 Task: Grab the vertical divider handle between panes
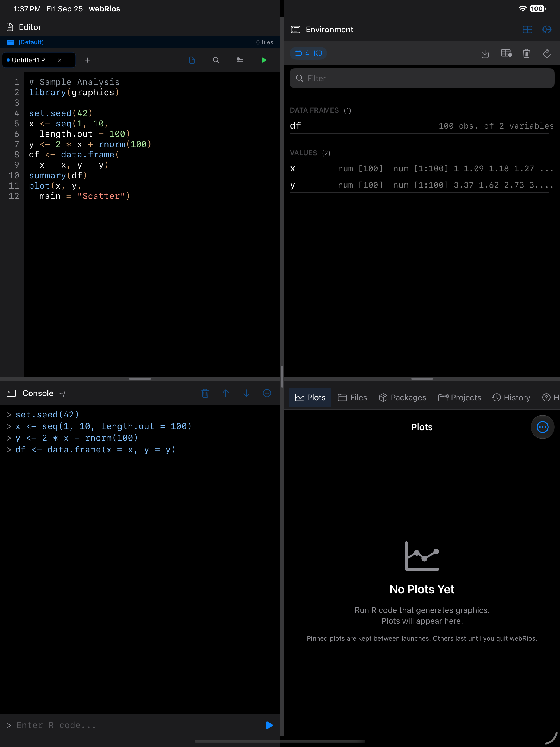click(282, 376)
